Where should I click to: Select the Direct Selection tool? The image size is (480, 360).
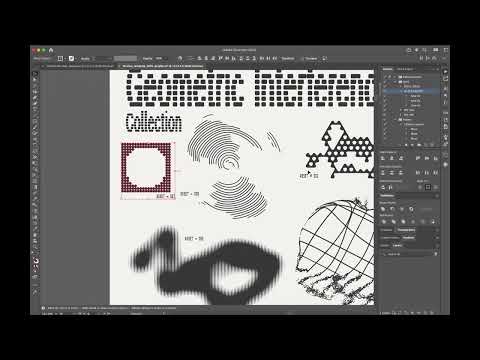tap(35, 80)
